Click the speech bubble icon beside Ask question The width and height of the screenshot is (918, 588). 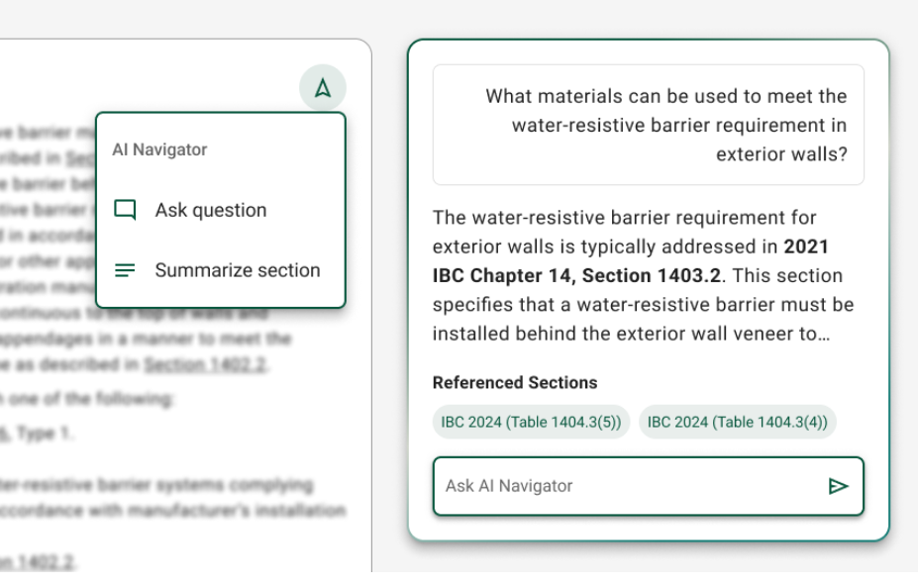click(125, 210)
